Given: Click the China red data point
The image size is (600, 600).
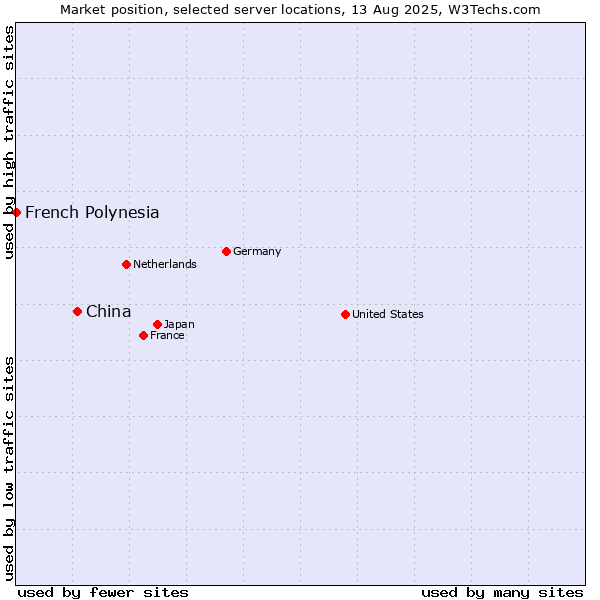Looking at the screenshot, I should click(x=78, y=311).
